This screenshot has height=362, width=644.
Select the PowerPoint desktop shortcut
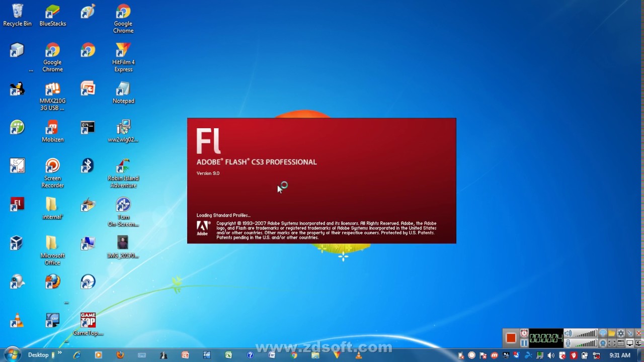(88, 88)
